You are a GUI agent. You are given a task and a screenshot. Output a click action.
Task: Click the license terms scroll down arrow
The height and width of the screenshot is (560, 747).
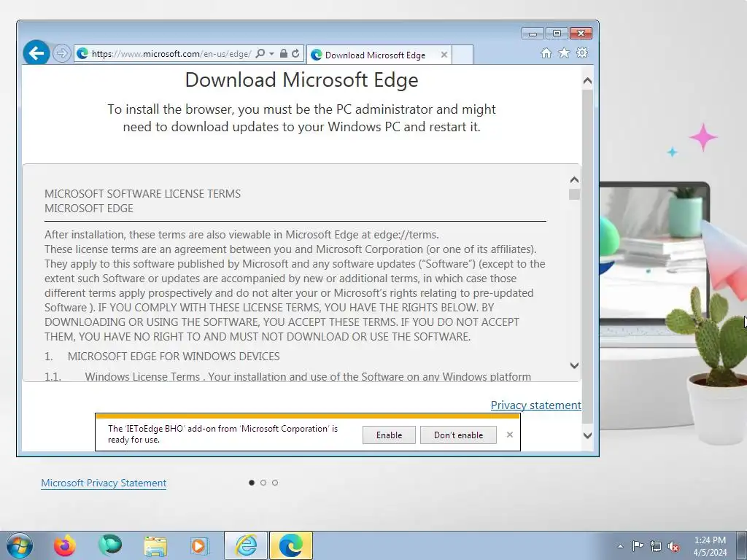pyautogui.click(x=575, y=365)
